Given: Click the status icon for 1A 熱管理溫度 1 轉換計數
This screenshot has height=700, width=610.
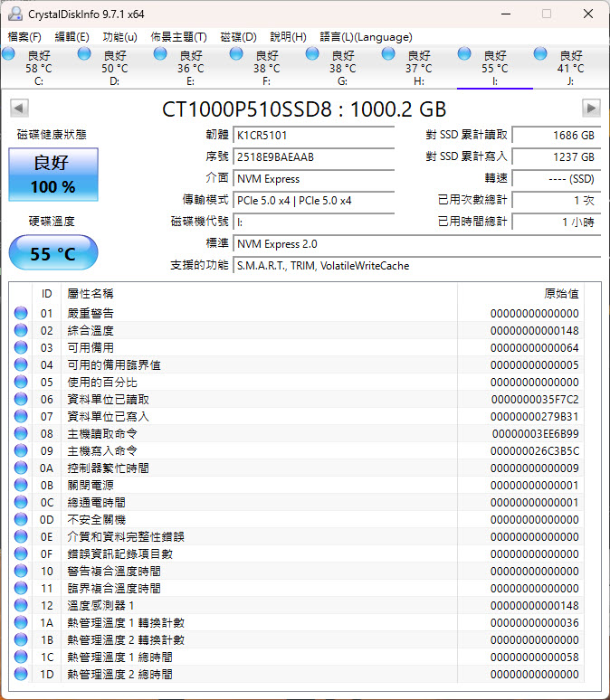Looking at the screenshot, I should (21, 622).
